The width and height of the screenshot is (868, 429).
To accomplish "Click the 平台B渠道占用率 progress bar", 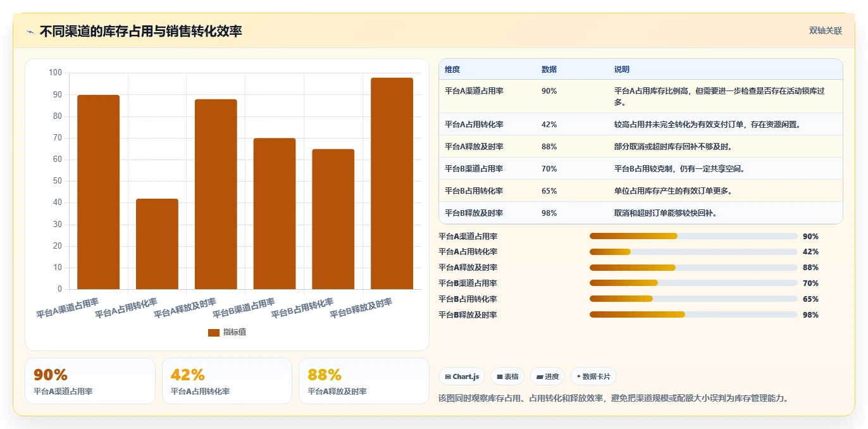I will pyautogui.click(x=693, y=283).
